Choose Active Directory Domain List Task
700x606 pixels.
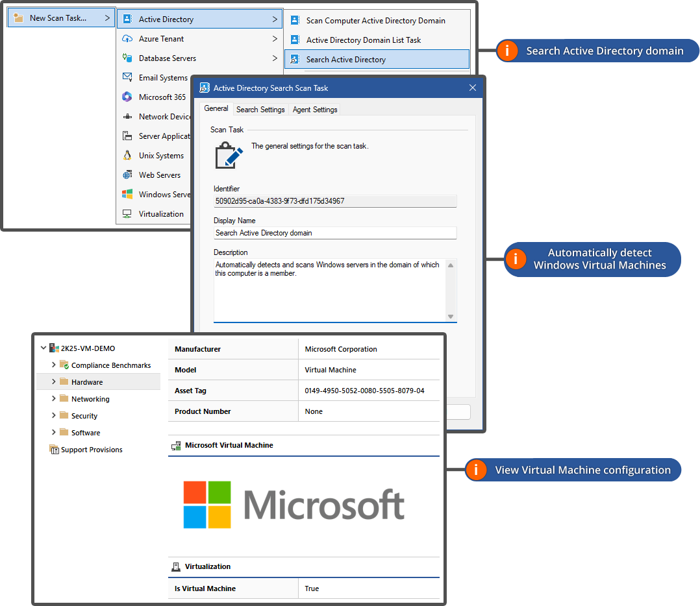click(x=377, y=40)
